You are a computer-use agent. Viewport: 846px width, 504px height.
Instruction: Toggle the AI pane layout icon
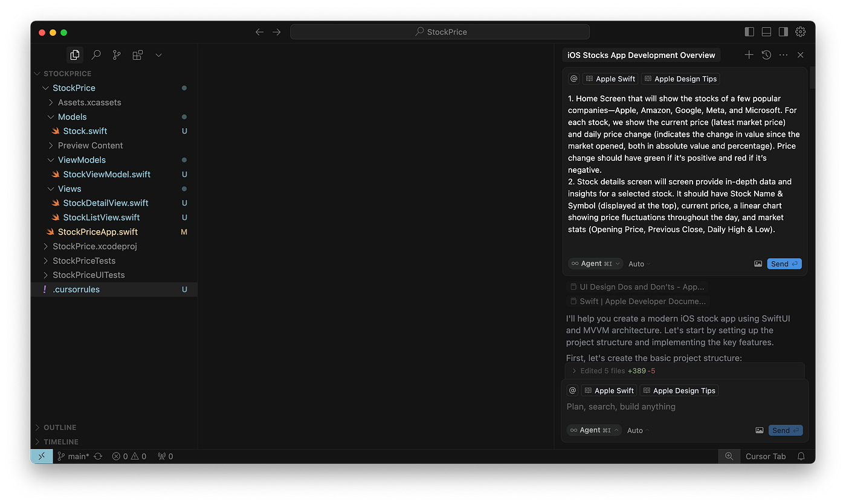(783, 32)
